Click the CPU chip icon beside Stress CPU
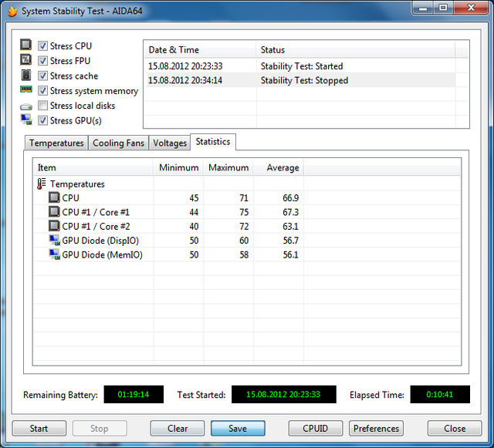The height and width of the screenshot is (448, 494). pyautogui.click(x=26, y=45)
